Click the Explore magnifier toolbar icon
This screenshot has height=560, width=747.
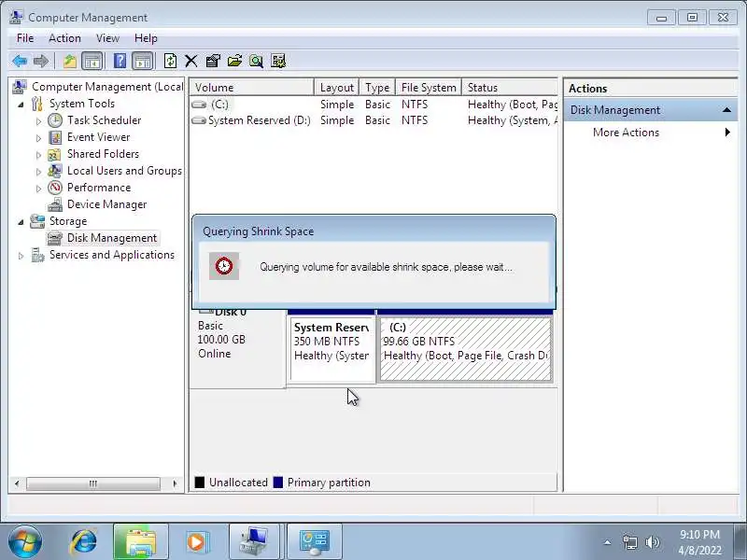(x=256, y=61)
